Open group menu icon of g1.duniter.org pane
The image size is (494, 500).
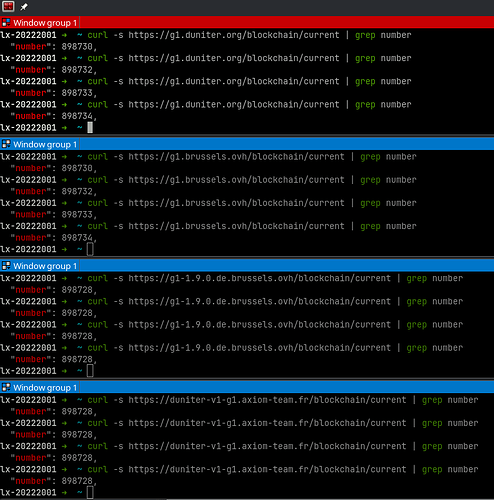[x=6, y=23]
